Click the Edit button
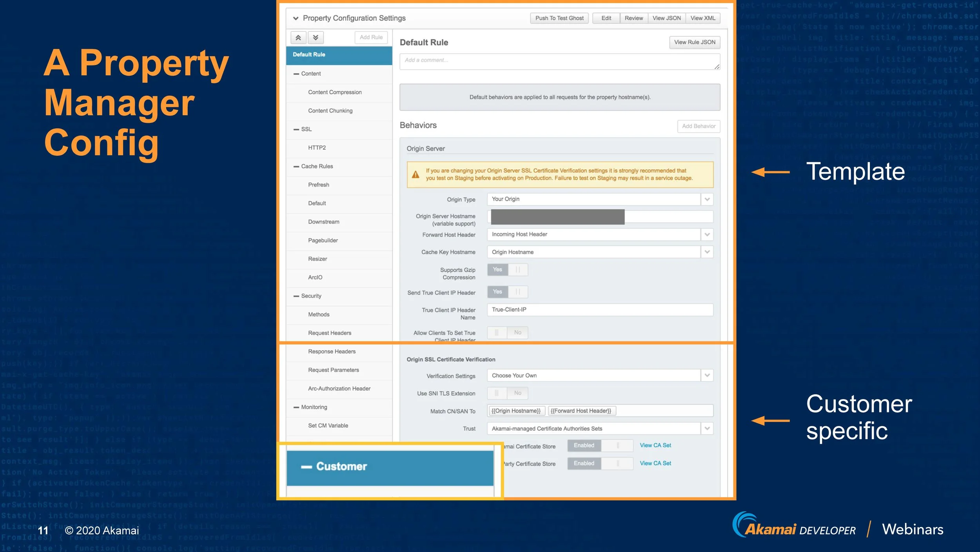 coord(606,18)
